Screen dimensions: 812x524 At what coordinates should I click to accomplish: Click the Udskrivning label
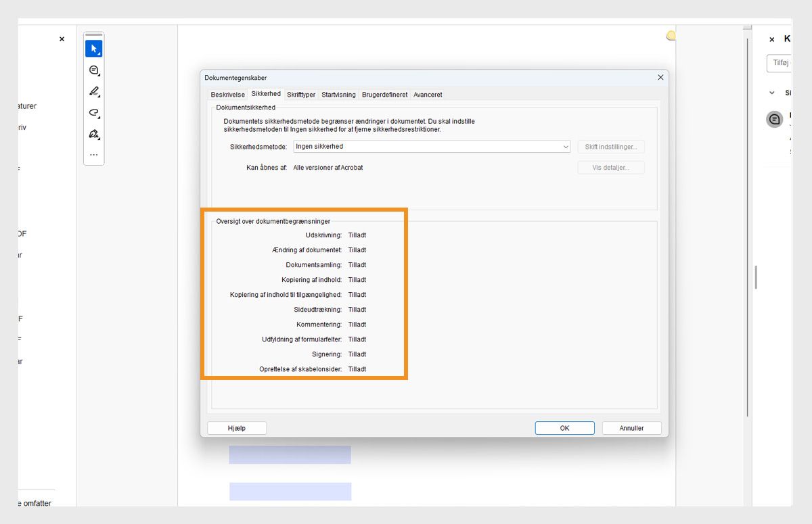tap(323, 235)
